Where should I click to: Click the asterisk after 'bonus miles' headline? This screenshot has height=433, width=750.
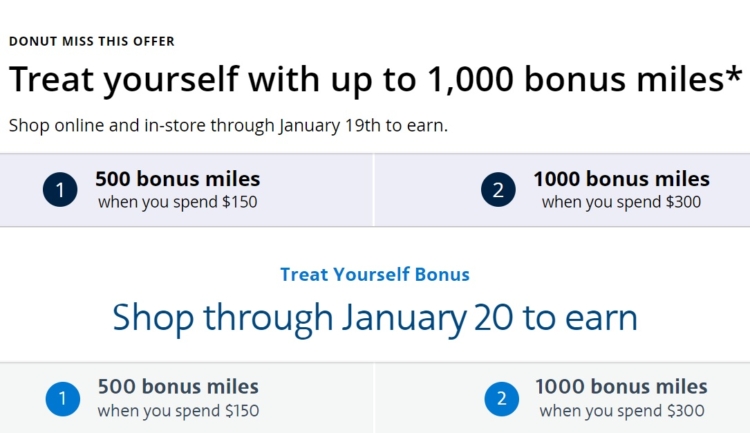click(x=735, y=74)
